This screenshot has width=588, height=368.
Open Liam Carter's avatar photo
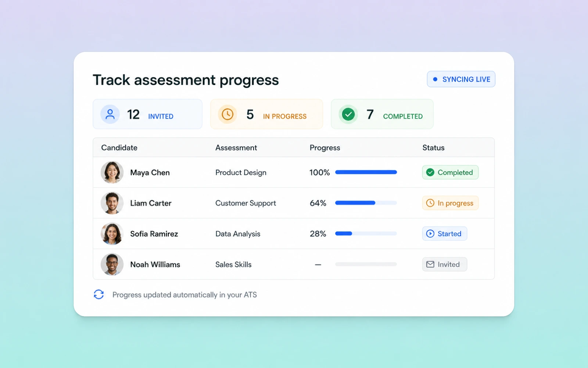pyautogui.click(x=112, y=203)
